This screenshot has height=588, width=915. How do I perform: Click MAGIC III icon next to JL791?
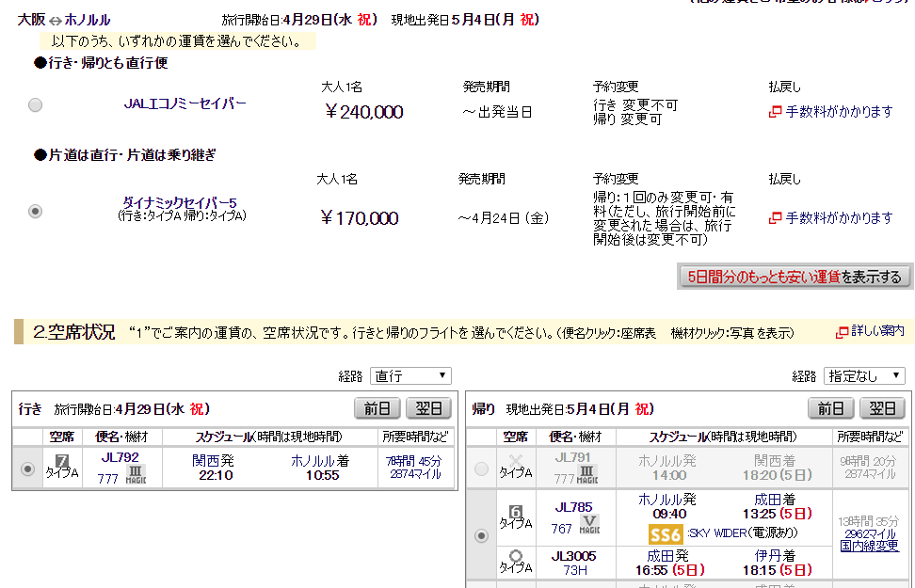(587, 474)
